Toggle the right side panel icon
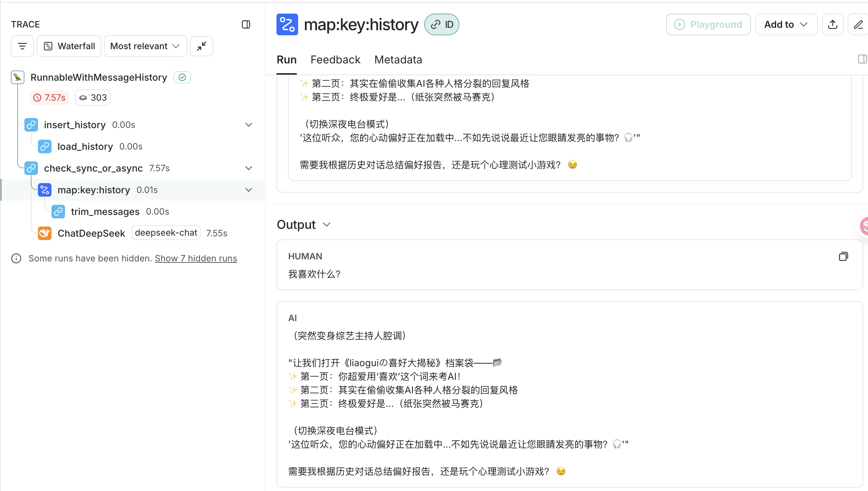The width and height of the screenshot is (868, 491). [862, 59]
